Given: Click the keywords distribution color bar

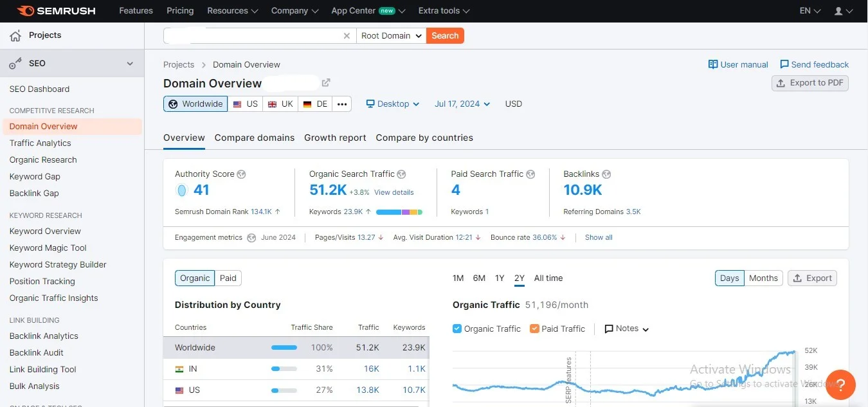Looking at the screenshot, I should (399, 212).
